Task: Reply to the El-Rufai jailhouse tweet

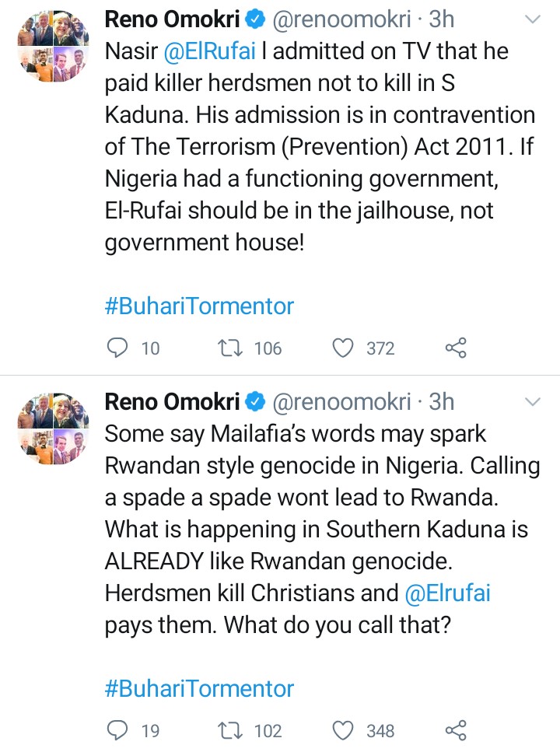Action: pos(117,348)
